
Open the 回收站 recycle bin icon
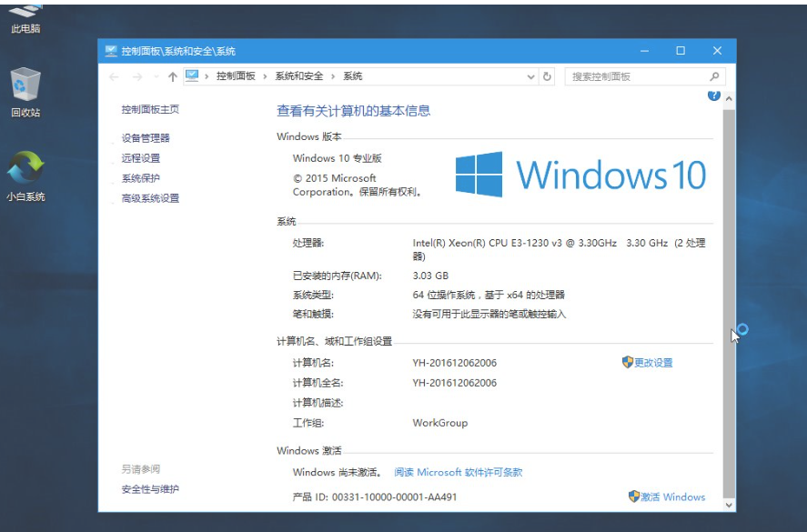pos(25,92)
